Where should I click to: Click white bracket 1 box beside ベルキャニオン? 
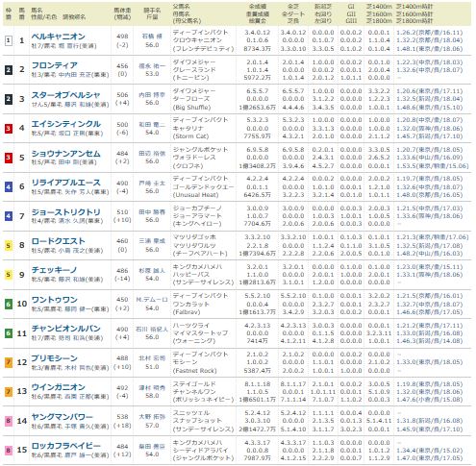click(x=9, y=40)
